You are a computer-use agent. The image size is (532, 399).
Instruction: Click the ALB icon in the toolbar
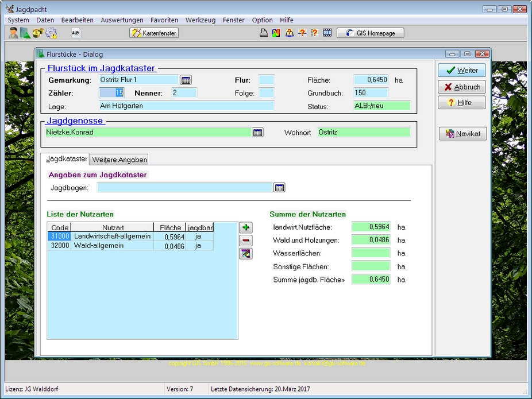coord(75,33)
